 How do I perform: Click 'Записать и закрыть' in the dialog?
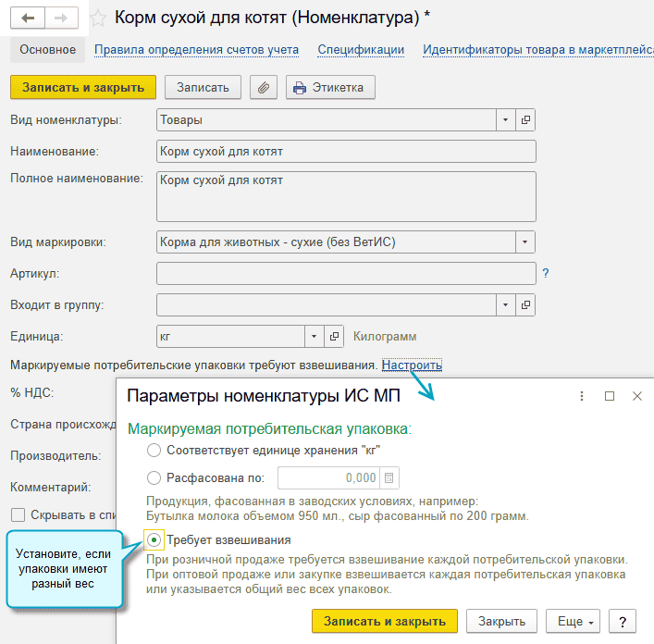pyautogui.click(x=384, y=622)
